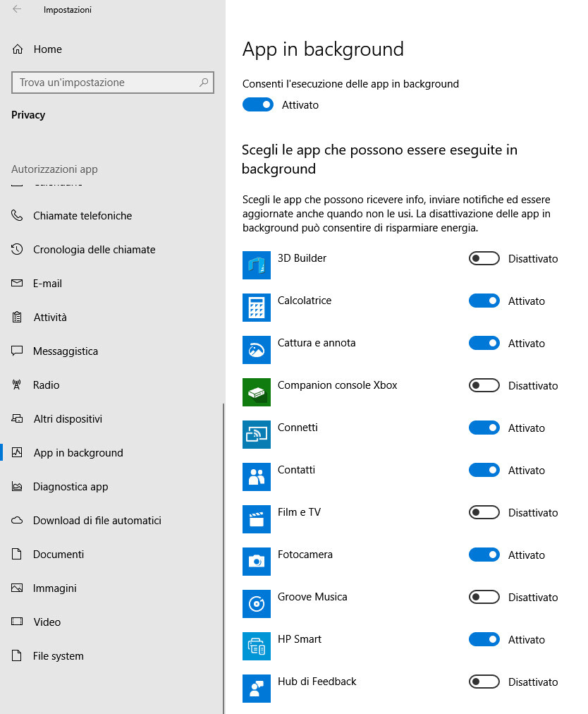Image resolution: width=588 pixels, height=714 pixels.
Task: Click the Hub di Feedback app icon
Action: (x=256, y=689)
